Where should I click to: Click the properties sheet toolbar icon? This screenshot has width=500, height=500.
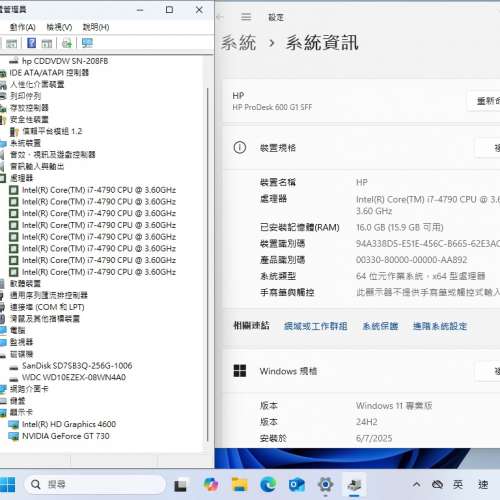(11, 43)
